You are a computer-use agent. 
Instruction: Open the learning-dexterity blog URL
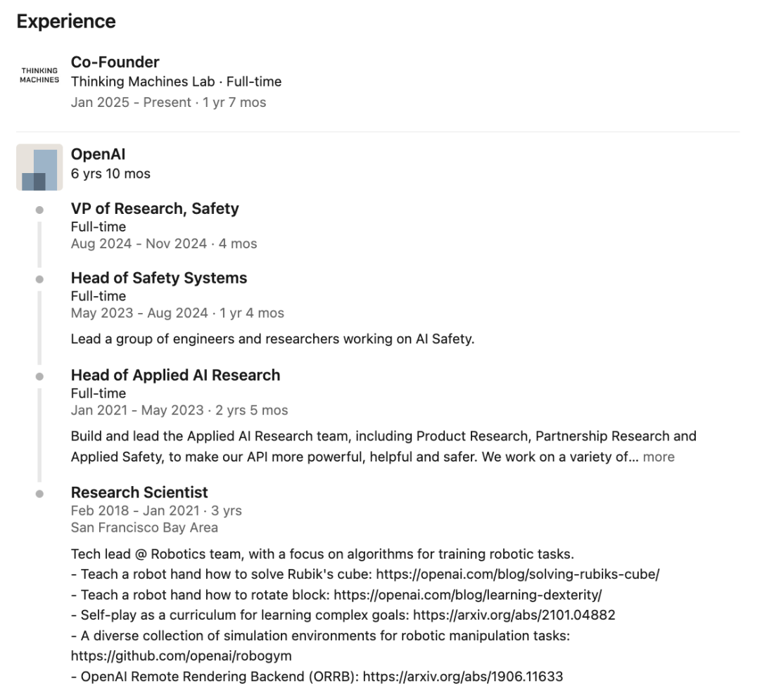[x=468, y=594]
